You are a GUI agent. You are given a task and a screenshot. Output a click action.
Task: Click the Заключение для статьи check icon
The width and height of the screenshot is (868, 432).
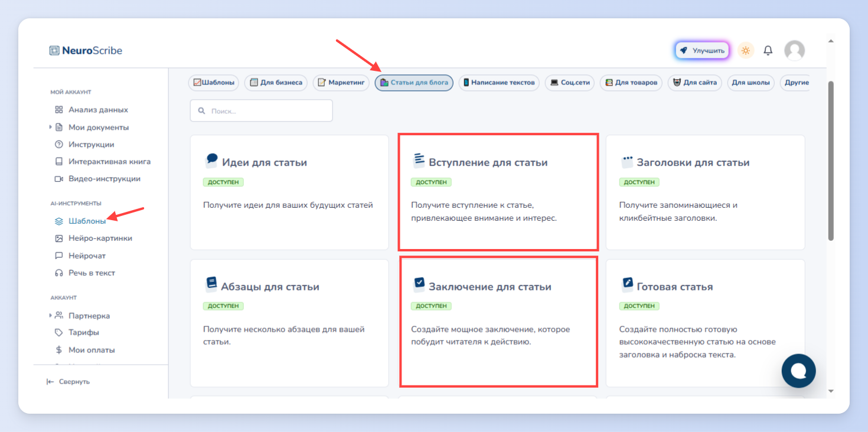click(x=419, y=284)
